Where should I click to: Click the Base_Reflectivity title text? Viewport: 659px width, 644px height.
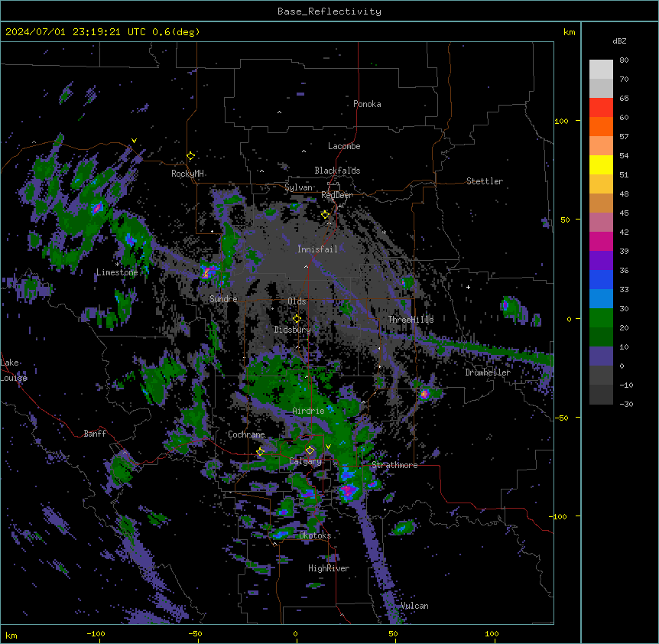(329, 11)
